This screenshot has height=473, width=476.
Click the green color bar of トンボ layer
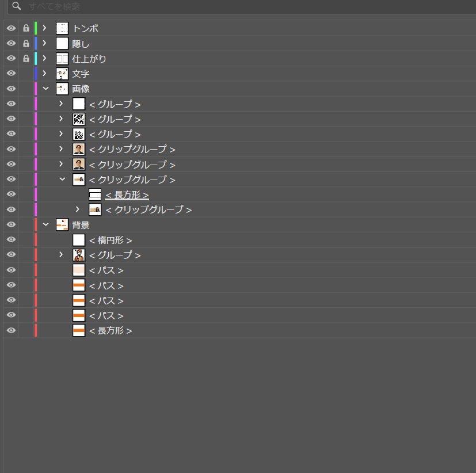tap(36, 28)
